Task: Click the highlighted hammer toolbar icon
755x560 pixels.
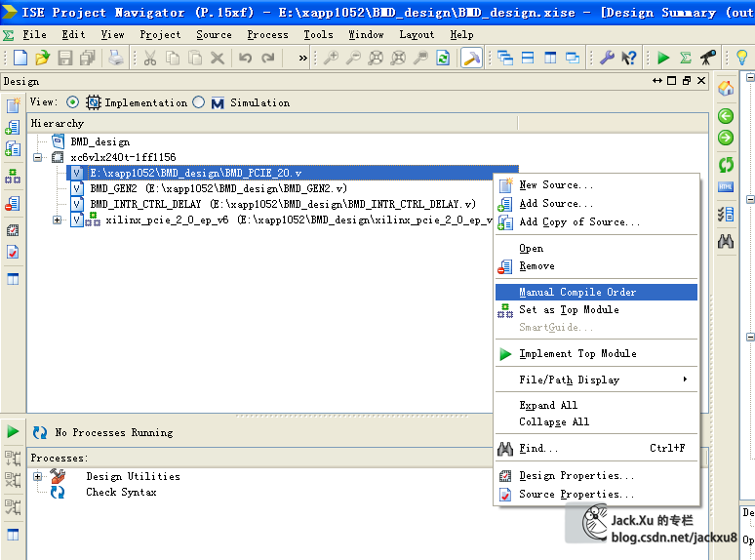Action: [471, 58]
